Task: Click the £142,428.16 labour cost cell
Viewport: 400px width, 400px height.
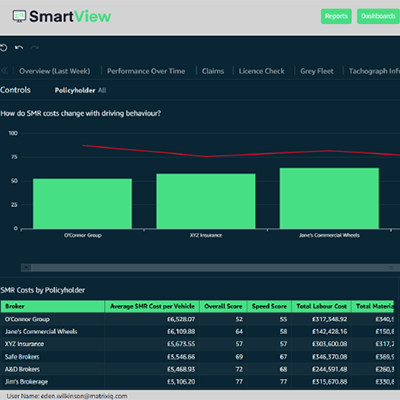Action: 329,332
